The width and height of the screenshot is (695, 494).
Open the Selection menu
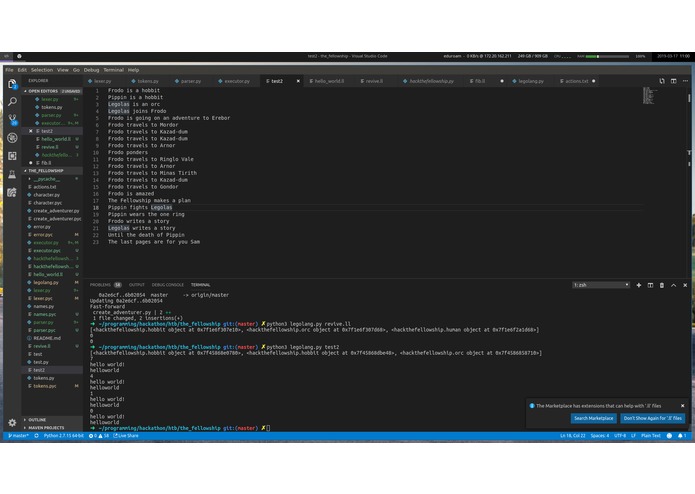pos(42,70)
